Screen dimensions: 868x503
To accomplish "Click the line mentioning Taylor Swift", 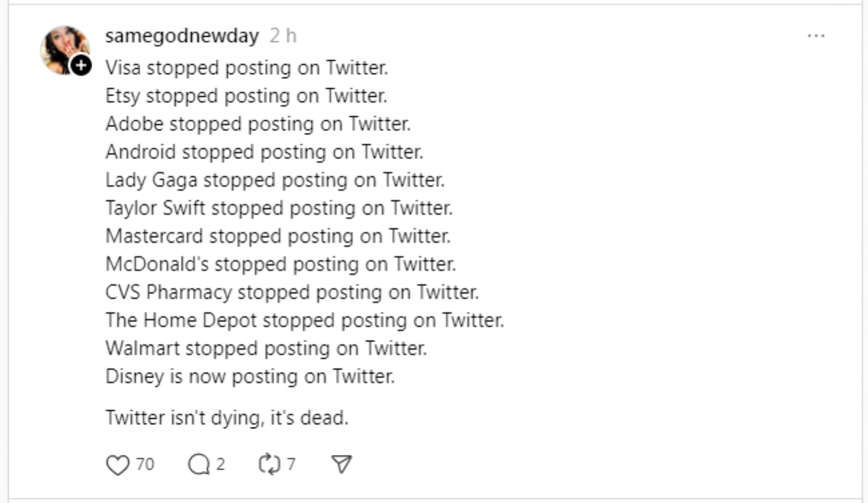I will pos(279,208).
